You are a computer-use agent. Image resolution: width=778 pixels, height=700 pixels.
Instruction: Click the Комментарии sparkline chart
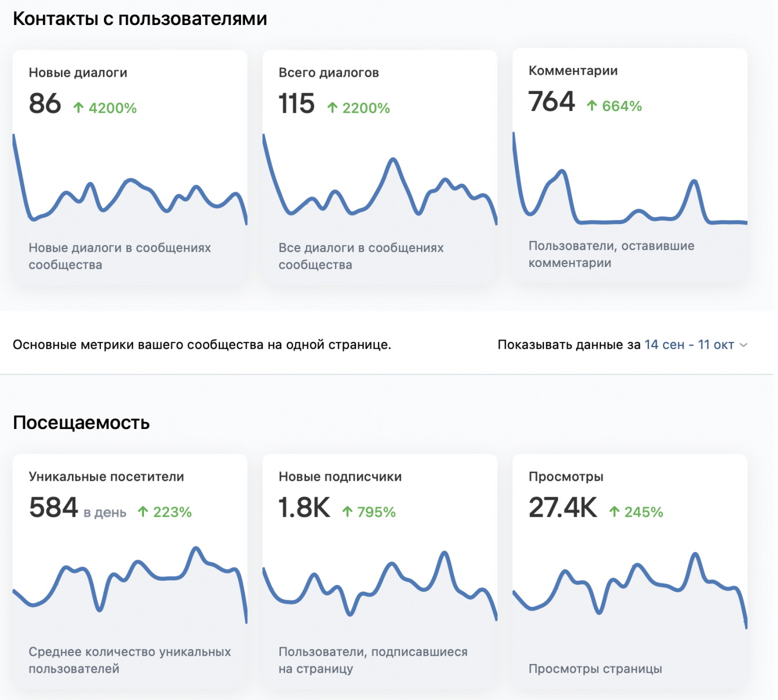click(x=630, y=197)
